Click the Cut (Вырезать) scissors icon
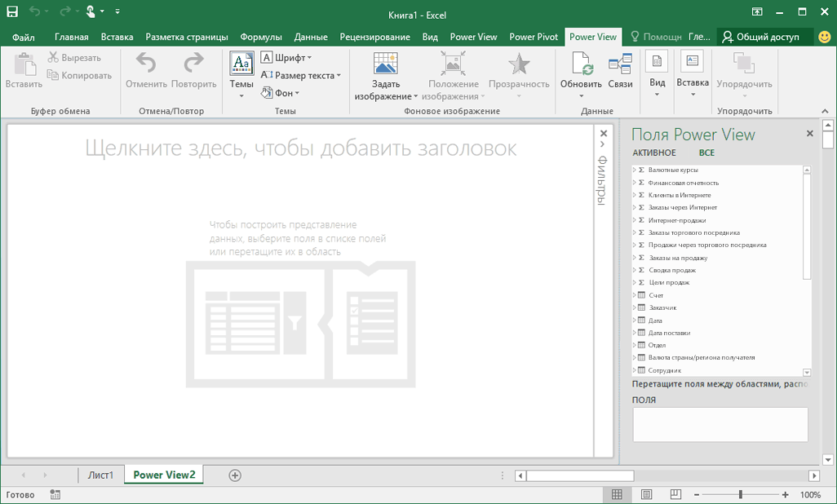 pyautogui.click(x=53, y=57)
